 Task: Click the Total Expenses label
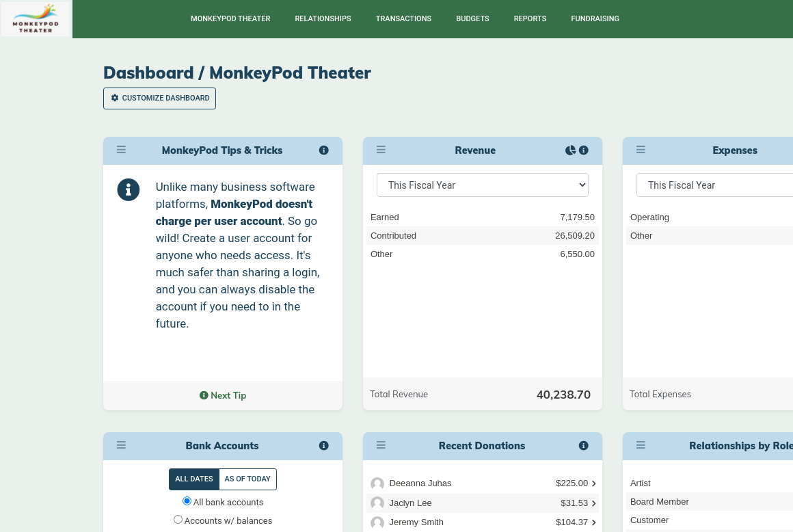click(660, 395)
